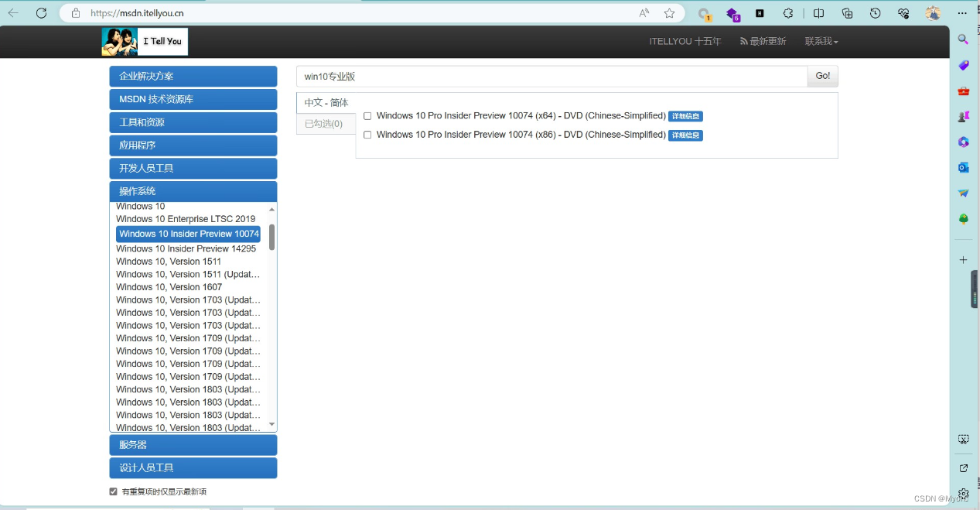Screen dimensions: 980x510
Task: Click sidebar open-in-new-window icon
Action: (963, 468)
